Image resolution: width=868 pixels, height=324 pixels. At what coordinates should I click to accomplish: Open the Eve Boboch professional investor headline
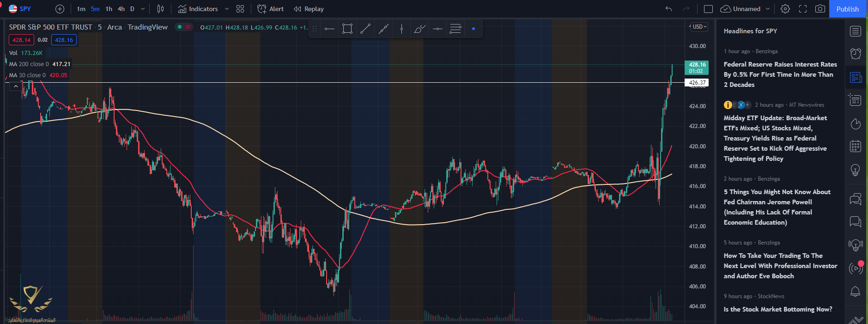tap(780, 266)
